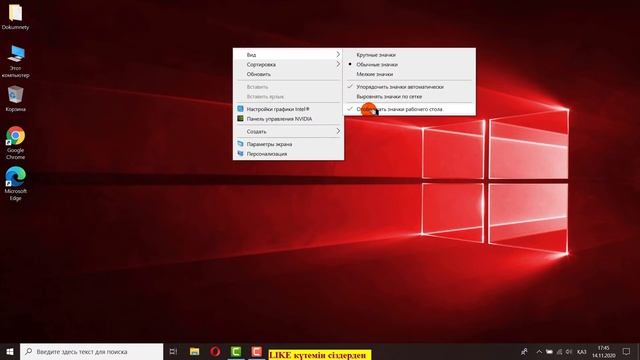Select Крупные значки icon size
Viewport: 640px width, 360px height.
[409, 55]
